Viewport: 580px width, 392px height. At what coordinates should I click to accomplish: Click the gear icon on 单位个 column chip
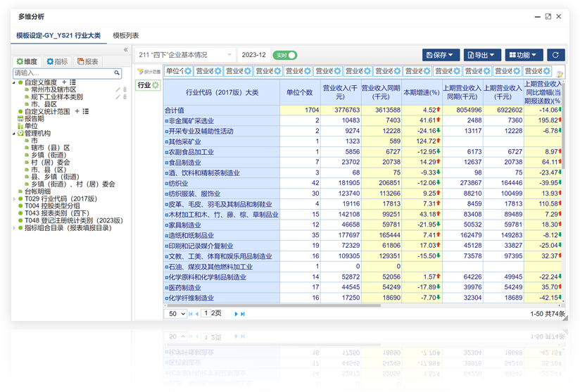(188, 71)
